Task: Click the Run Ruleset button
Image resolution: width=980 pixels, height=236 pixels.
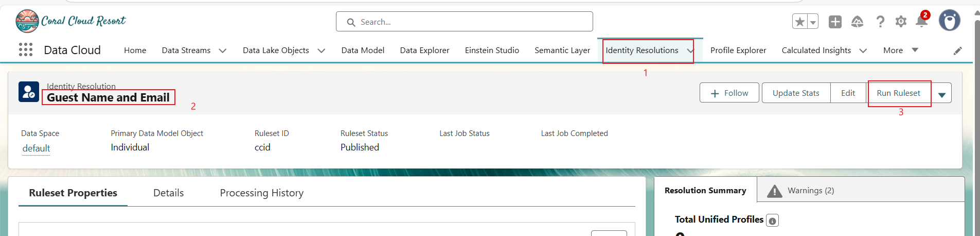Action: click(x=898, y=93)
